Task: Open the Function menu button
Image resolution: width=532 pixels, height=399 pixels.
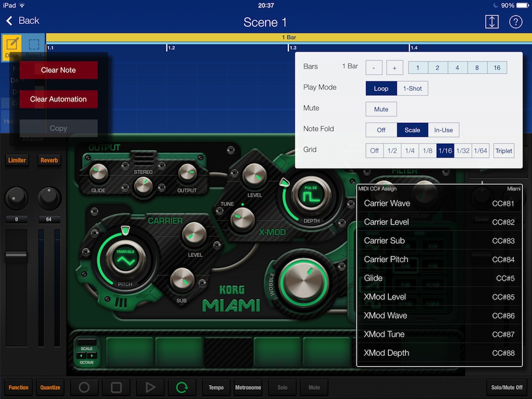Action: point(18,387)
